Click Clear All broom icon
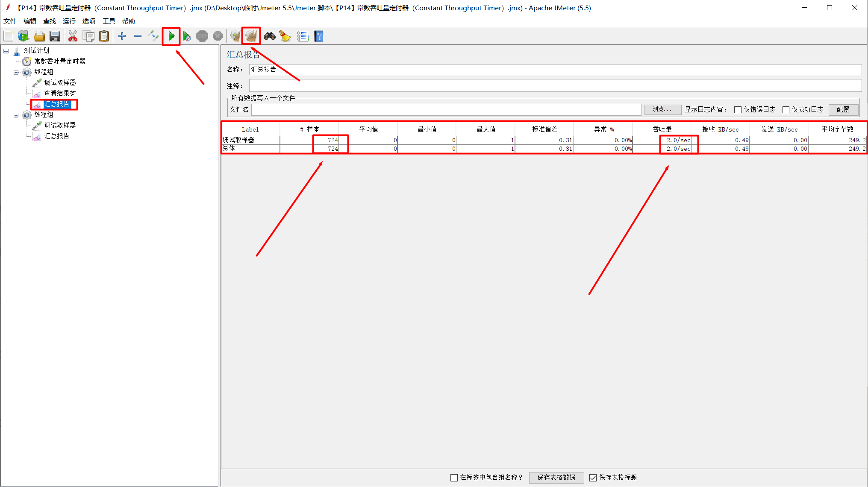868x487 pixels. click(x=251, y=36)
